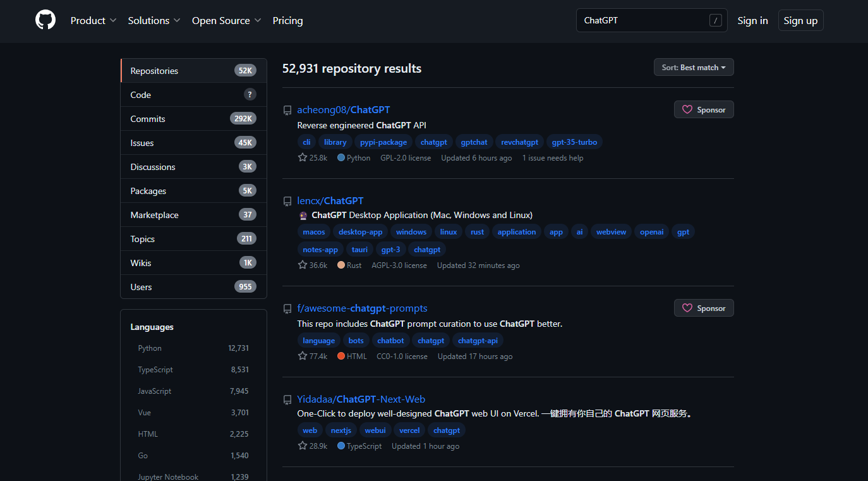The width and height of the screenshot is (868, 481).
Task: Switch to Users search results
Action: tap(193, 287)
